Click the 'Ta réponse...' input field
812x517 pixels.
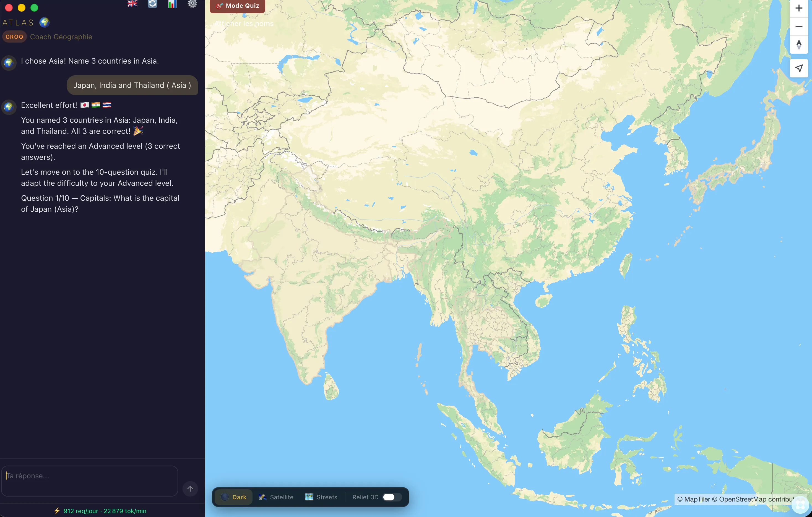90,481
